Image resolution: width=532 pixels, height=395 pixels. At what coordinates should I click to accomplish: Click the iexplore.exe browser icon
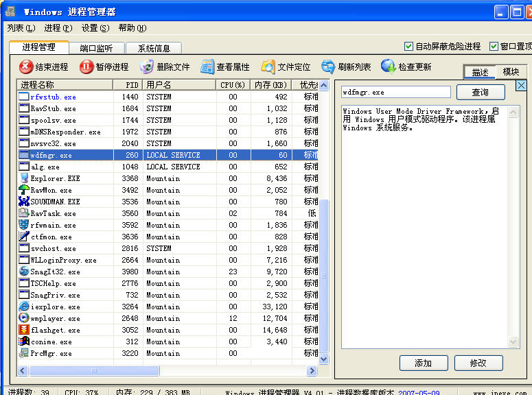24,307
